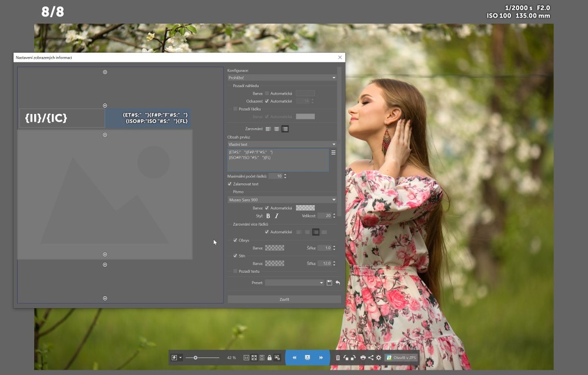Viewport: 588px width, 375px height.
Task: Click the bottommost plus icon in layout preview
Action: point(105,299)
